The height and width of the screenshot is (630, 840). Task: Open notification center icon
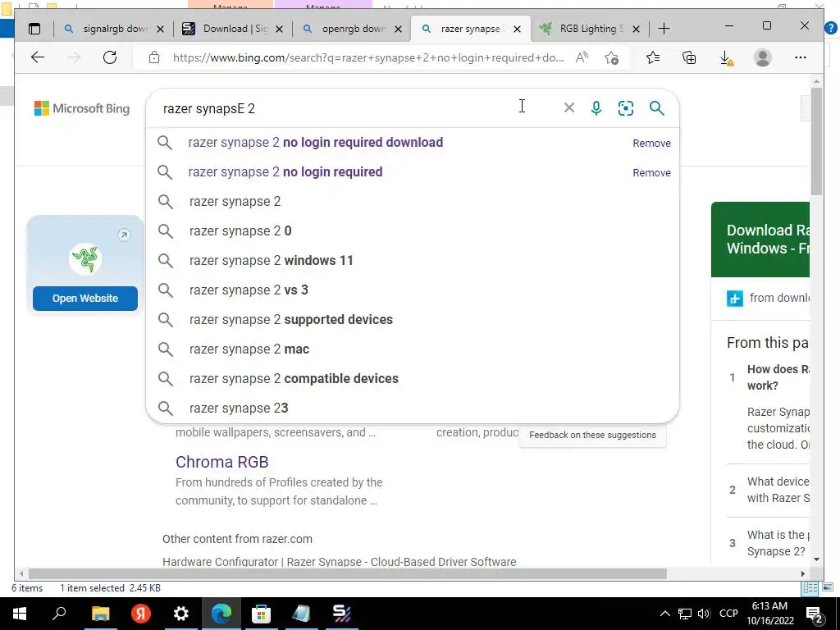[x=815, y=614]
